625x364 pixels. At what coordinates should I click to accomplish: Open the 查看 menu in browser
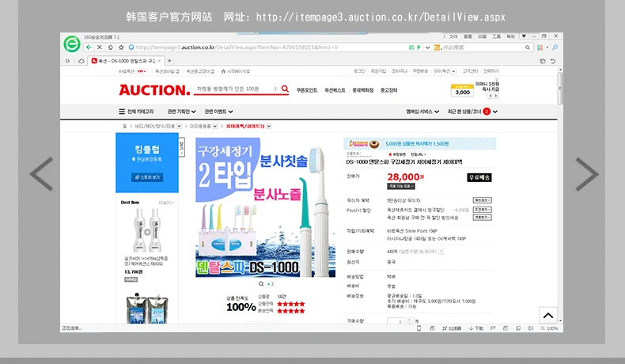pos(468,36)
